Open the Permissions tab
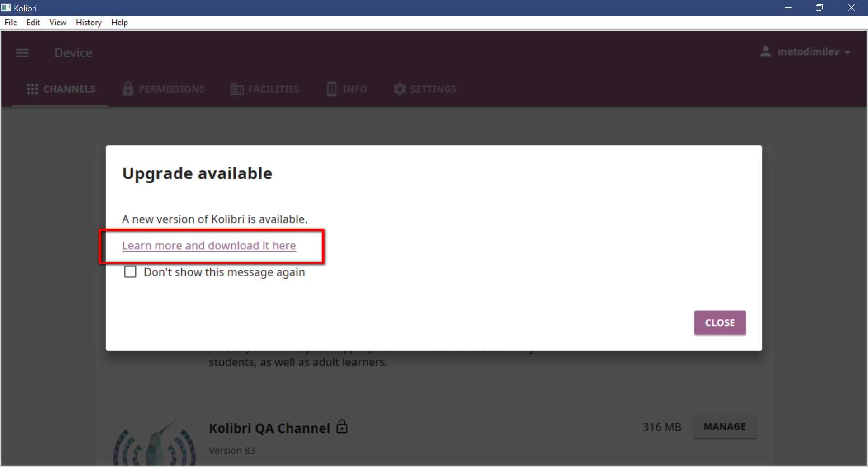868x467 pixels. [x=163, y=89]
